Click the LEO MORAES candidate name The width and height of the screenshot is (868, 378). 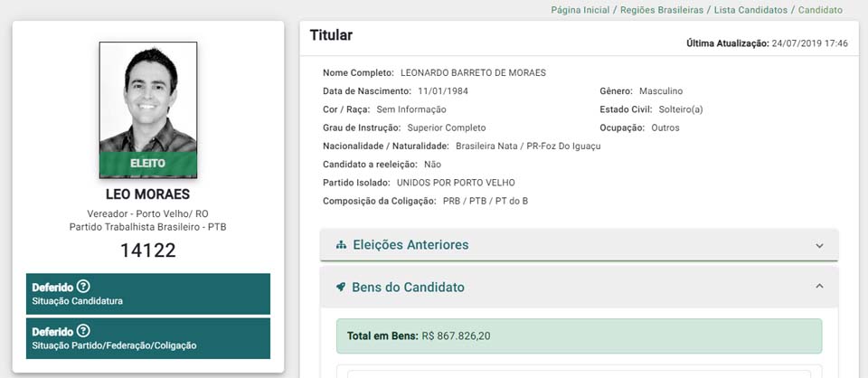click(x=148, y=194)
